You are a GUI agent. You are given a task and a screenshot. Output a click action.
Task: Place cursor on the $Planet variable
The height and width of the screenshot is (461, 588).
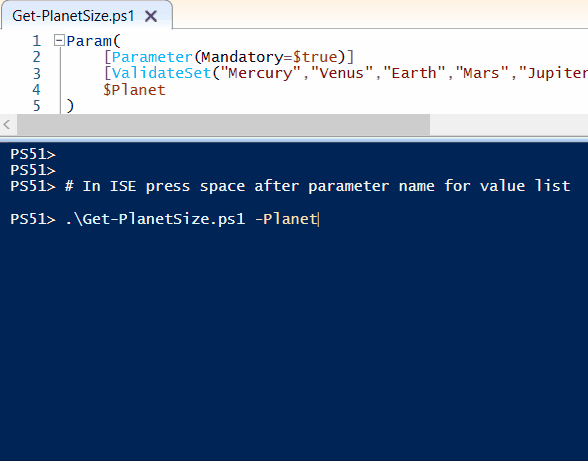(134, 90)
